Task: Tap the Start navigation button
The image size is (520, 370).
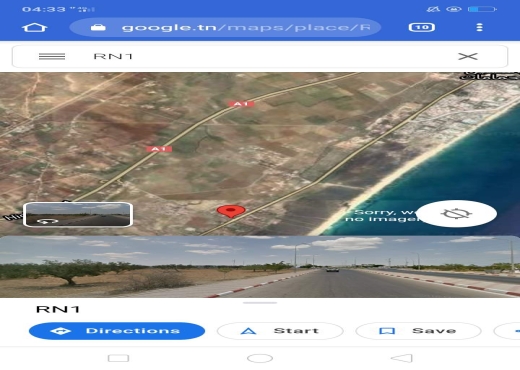Action: pos(280,331)
